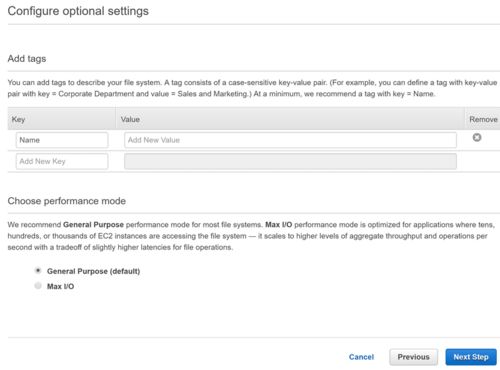Focus the Add New Key field
500x370 pixels.
[x=62, y=161]
